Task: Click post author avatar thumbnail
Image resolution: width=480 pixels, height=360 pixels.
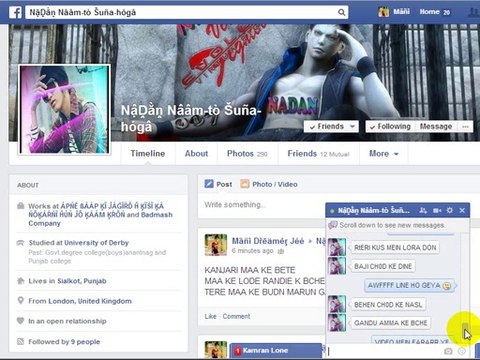Action: (216, 245)
